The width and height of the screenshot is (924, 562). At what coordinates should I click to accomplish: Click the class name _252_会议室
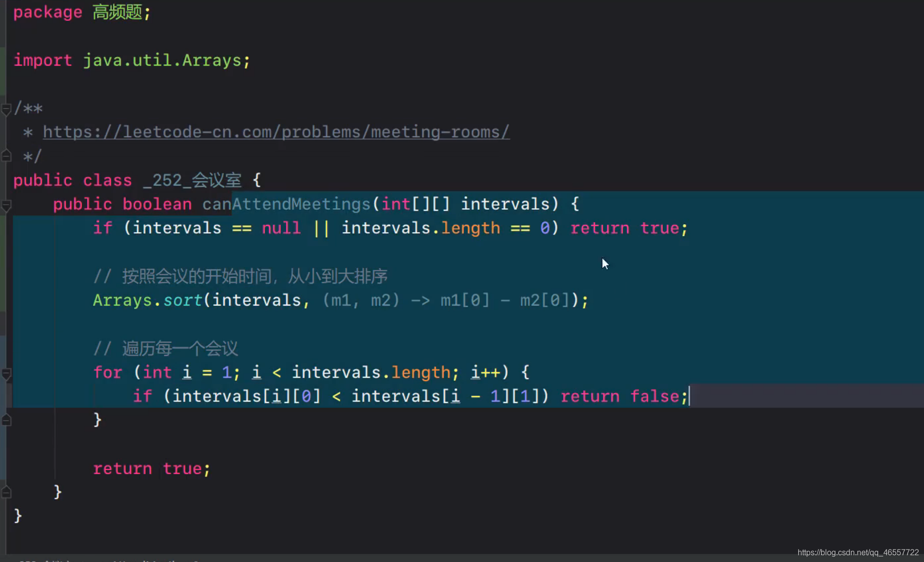point(192,180)
